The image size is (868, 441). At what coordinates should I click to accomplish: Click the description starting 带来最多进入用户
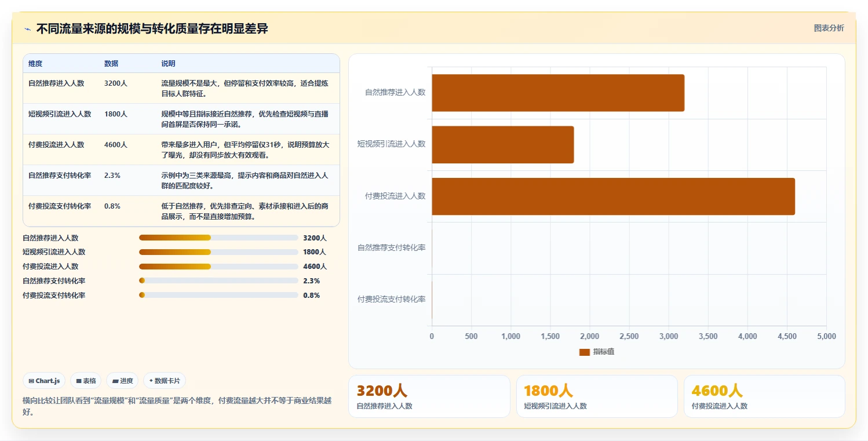pos(245,150)
